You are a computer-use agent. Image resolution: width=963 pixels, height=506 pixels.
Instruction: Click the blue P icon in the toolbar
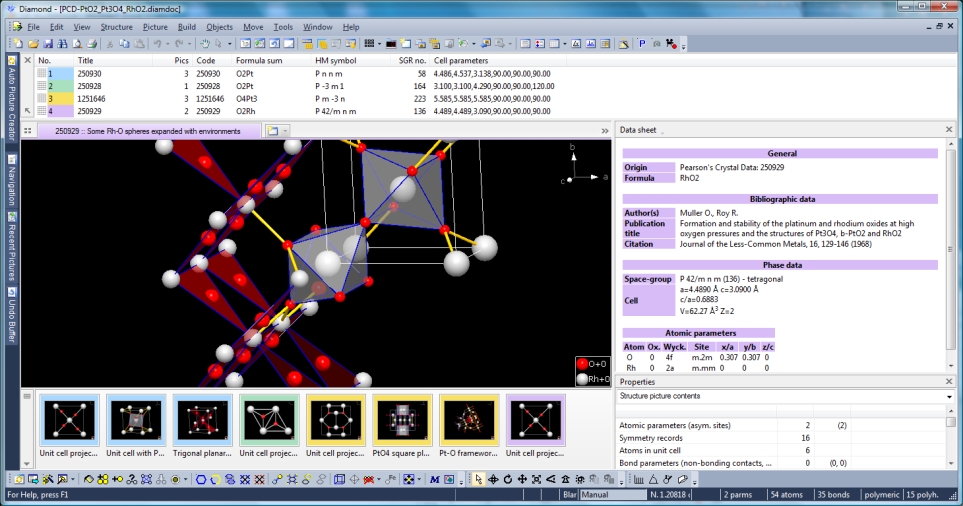click(x=642, y=44)
